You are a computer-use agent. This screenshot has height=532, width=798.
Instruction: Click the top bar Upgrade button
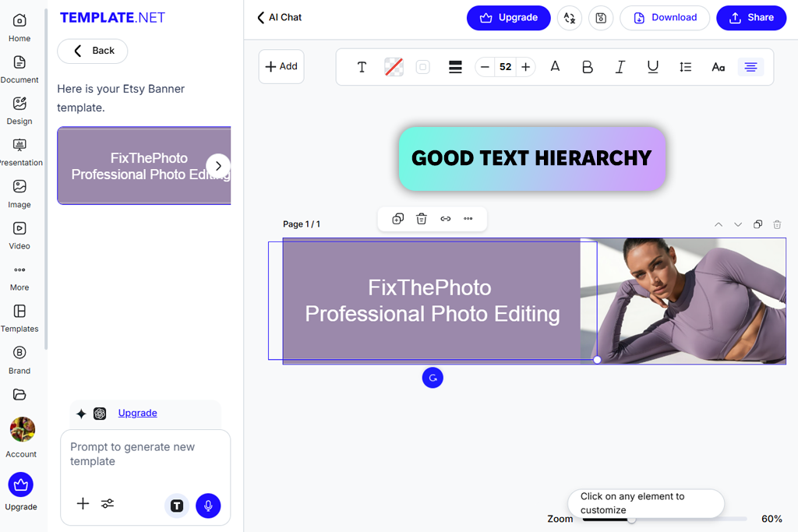508,18
